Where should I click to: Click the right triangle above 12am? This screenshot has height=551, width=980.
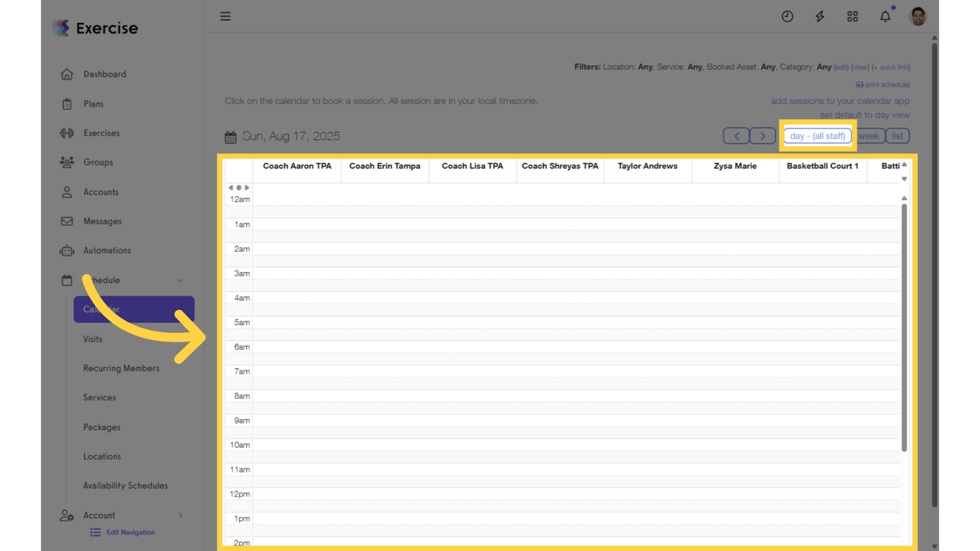tap(248, 188)
